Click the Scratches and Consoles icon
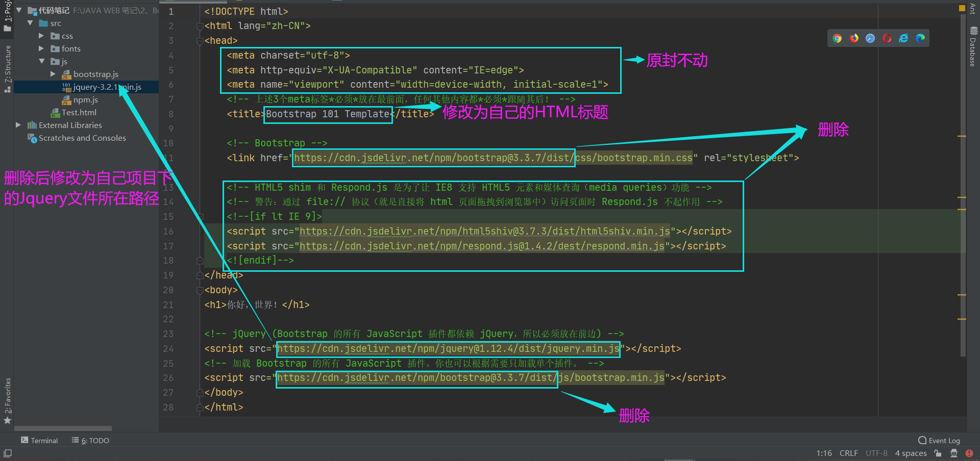The image size is (980, 461). (32, 138)
